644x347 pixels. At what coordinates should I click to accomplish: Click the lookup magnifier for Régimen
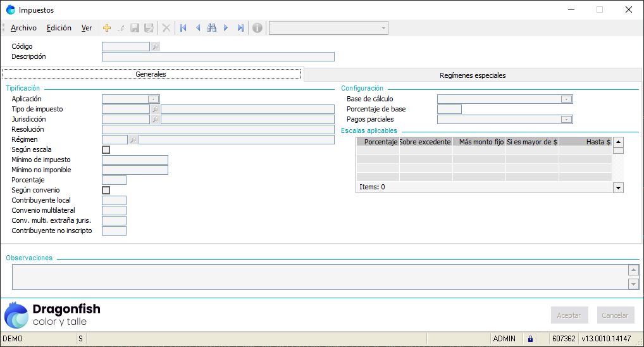(x=133, y=140)
